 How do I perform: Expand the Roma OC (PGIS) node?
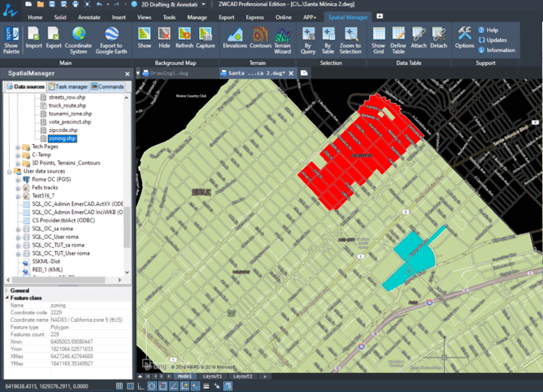pyautogui.click(x=18, y=180)
